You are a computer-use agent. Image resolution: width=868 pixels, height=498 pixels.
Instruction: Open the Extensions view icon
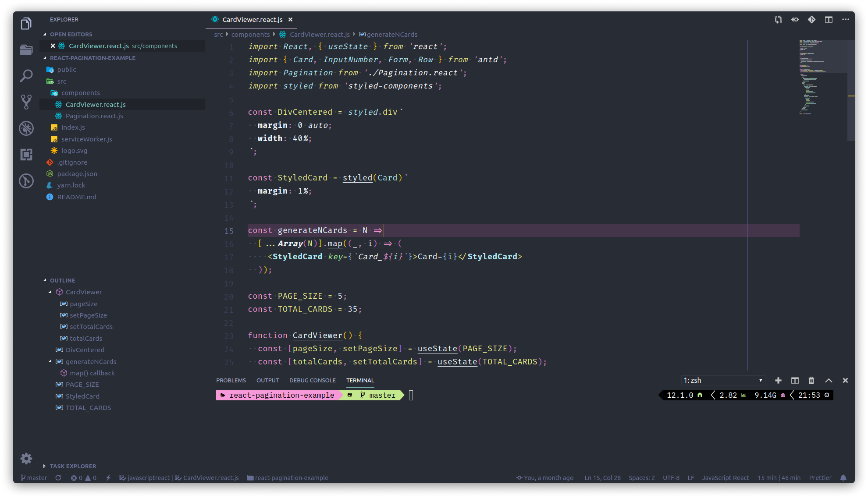point(26,154)
